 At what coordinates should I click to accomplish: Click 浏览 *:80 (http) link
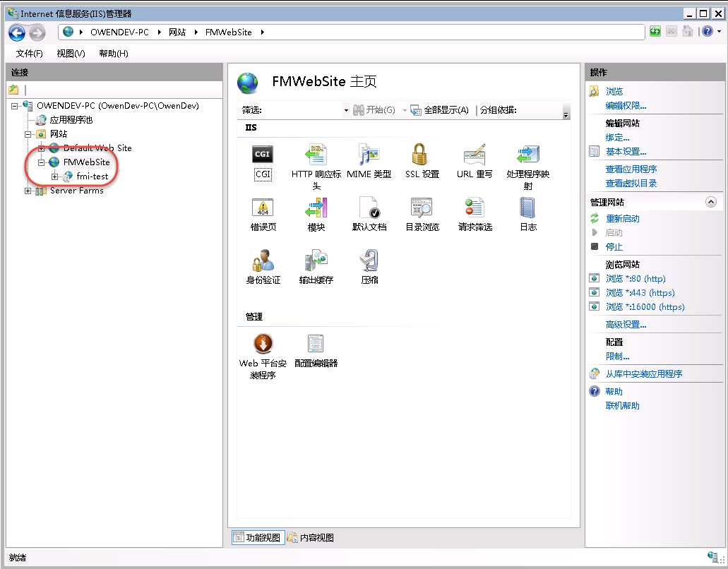(x=635, y=278)
